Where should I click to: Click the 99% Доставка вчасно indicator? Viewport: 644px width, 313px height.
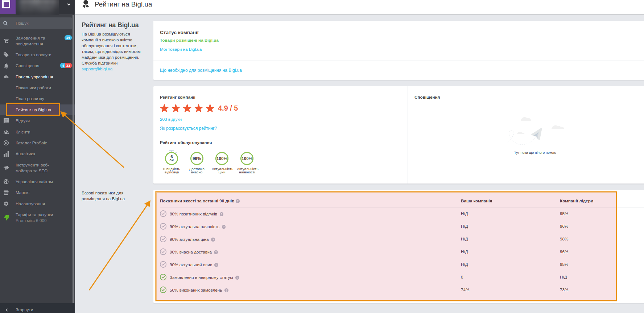click(x=197, y=158)
